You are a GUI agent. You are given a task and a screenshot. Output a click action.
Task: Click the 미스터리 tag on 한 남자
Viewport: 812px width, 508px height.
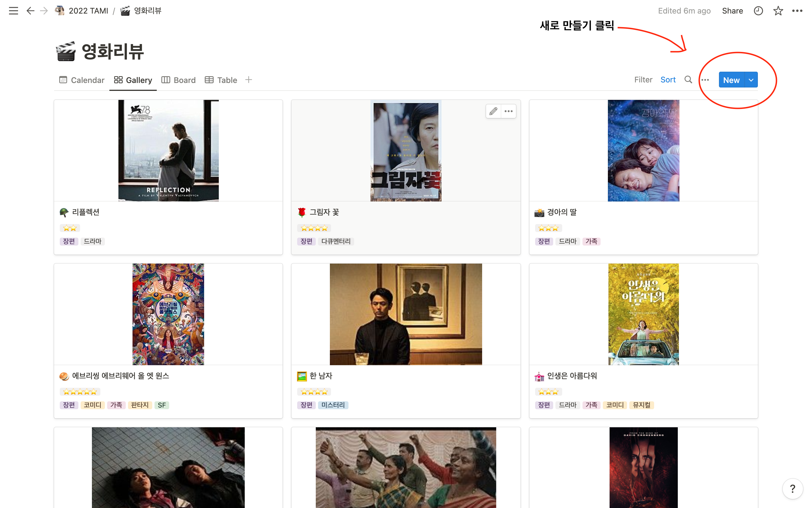click(x=333, y=405)
